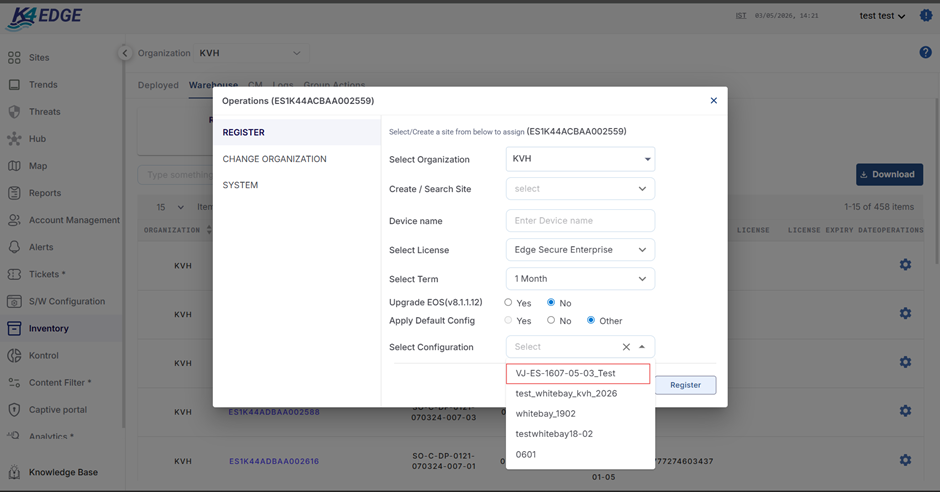The image size is (940, 492).
Task: Switch to the CHANGE ORGANIZATION tab
Action: [x=274, y=159]
